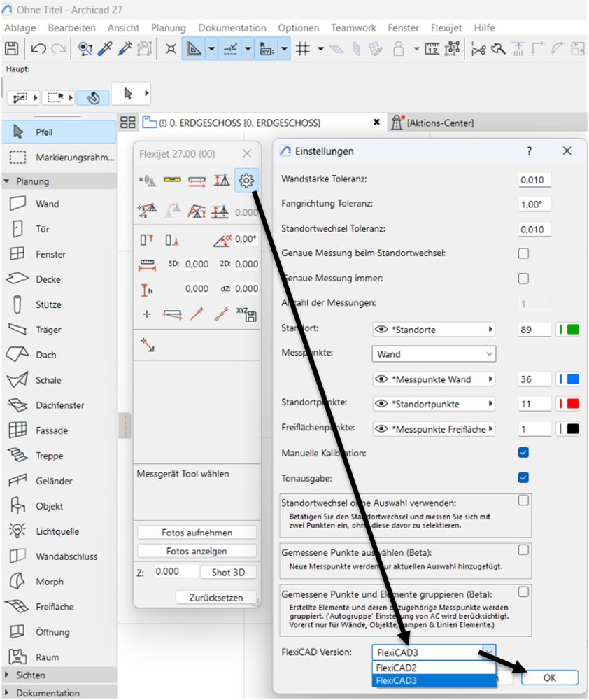Click Zurücksetzen button
This screenshot has height=700, width=589.
pyautogui.click(x=216, y=597)
